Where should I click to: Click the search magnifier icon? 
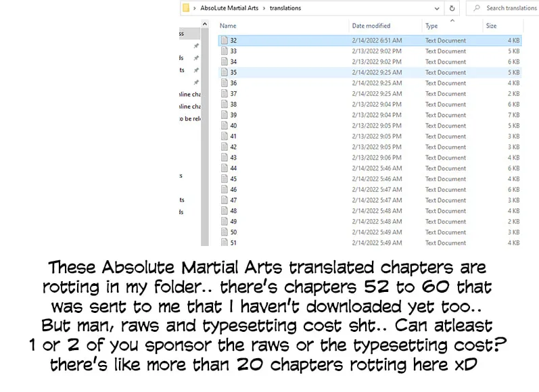pyautogui.click(x=476, y=8)
